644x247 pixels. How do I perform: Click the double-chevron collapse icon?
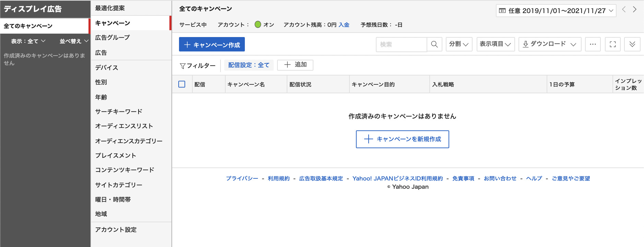[x=632, y=44]
